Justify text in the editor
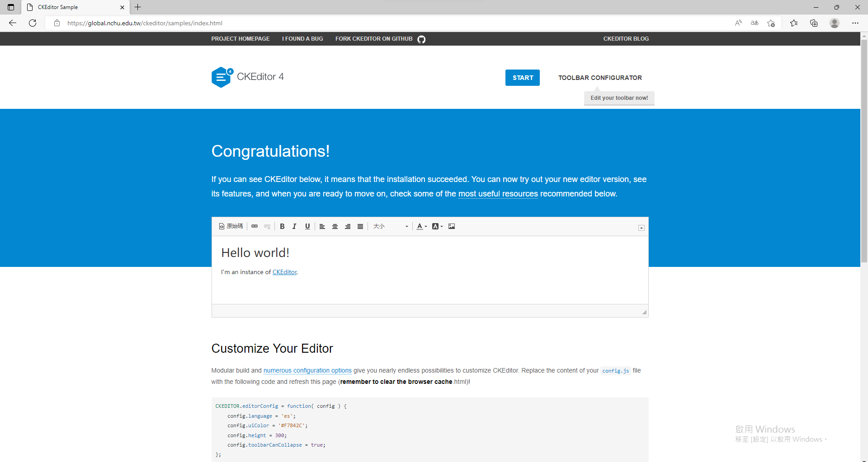This screenshot has width=868, height=462. pos(360,226)
